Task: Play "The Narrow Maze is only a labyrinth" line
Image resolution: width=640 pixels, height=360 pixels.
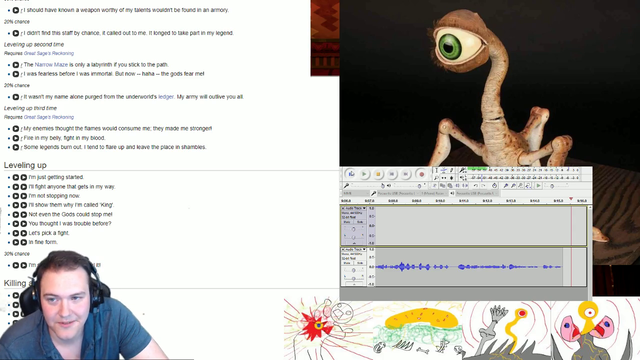Action: [16, 65]
